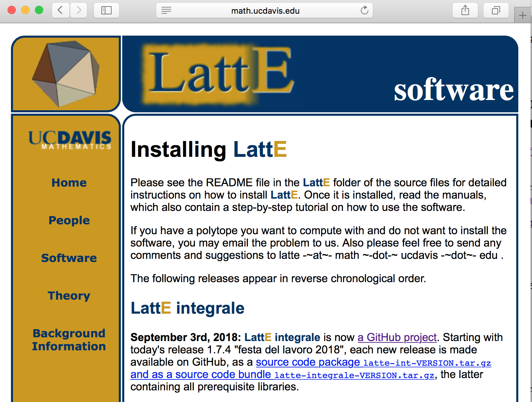Open source code bundle latte-integrale-VERSION.tar.gz link

tap(282, 375)
